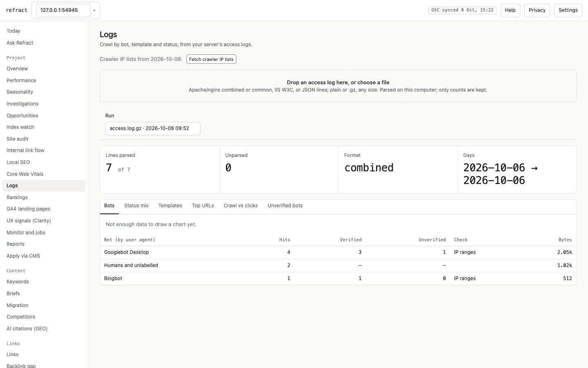The height and width of the screenshot is (368, 588).
Task: Click the access log drop zone
Action: tap(338, 86)
